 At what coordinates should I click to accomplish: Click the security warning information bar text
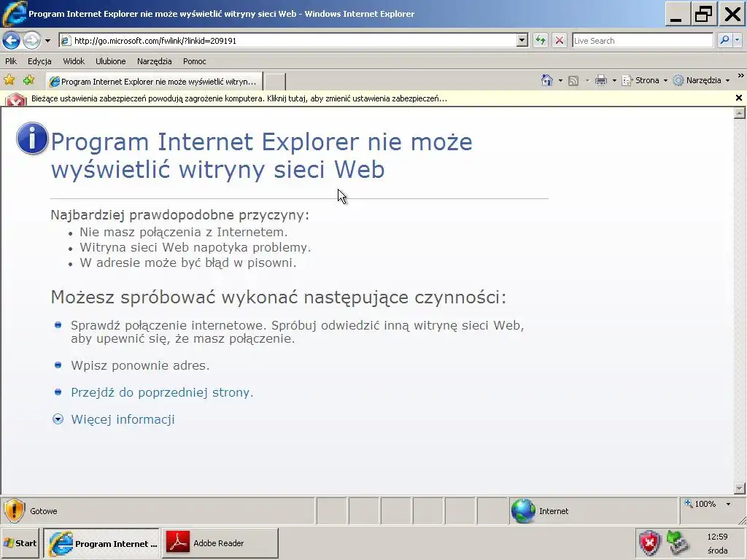[239, 98]
